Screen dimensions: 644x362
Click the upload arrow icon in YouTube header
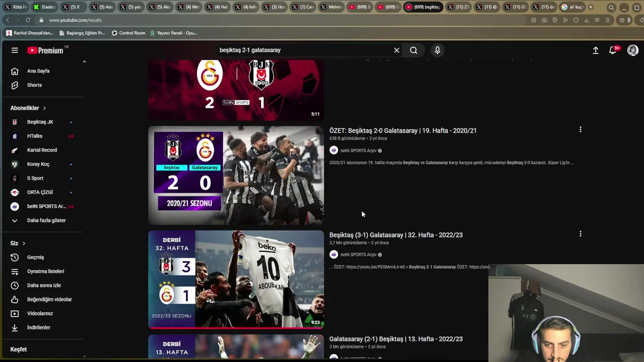596,50
